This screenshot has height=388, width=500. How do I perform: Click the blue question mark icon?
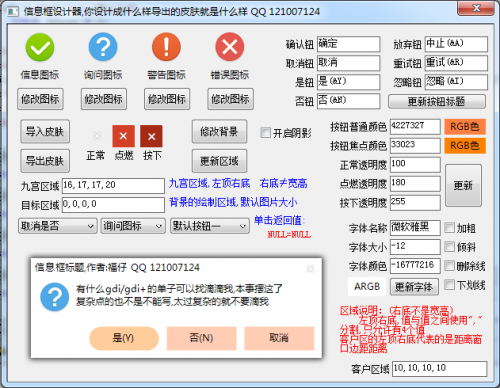pyautogui.click(x=103, y=47)
